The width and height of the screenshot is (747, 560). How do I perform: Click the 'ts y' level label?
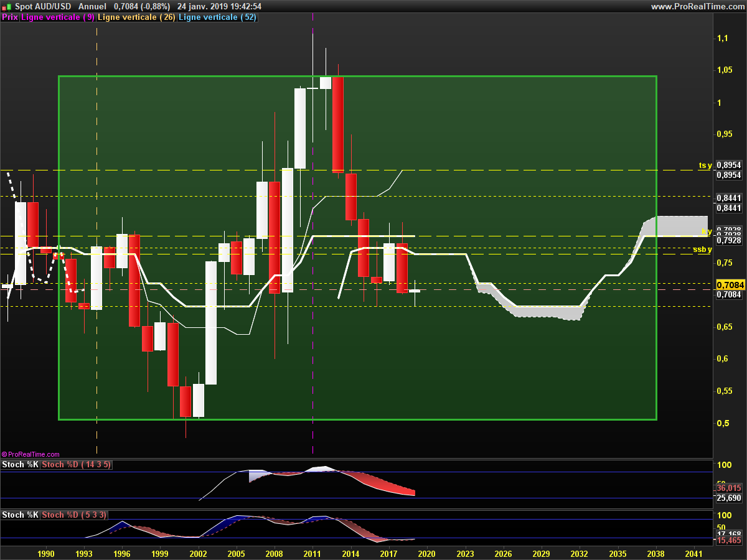point(705,165)
